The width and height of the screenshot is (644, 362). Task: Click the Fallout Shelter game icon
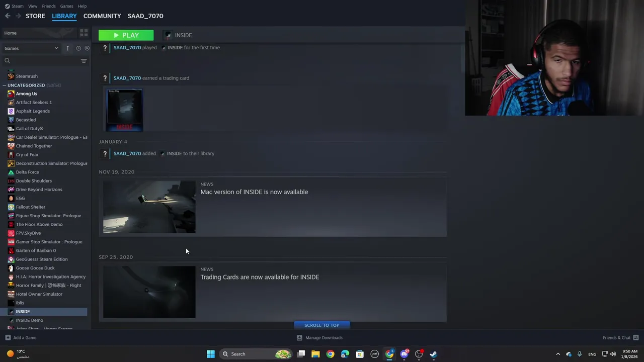point(11,207)
